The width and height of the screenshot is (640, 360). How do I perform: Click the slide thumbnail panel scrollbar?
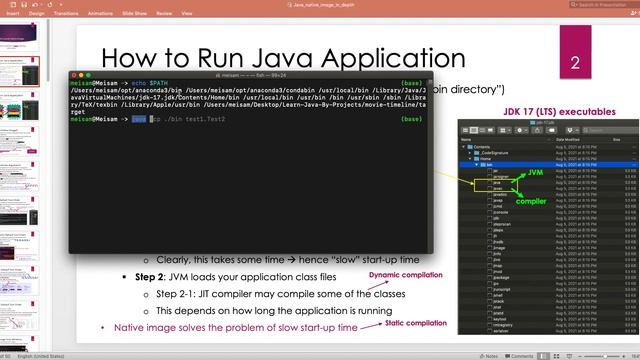pyautogui.click(x=48, y=50)
